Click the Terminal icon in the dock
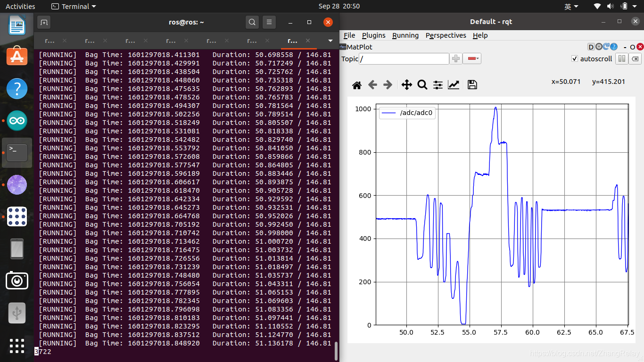This screenshot has width=644, height=362. [x=17, y=153]
